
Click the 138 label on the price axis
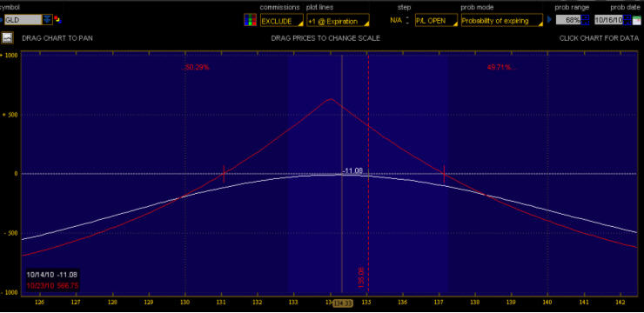(475, 303)
